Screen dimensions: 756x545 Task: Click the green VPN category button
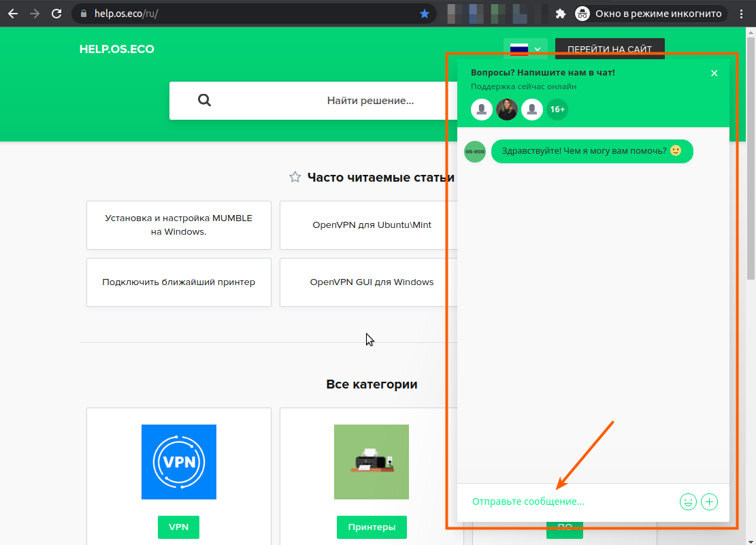178,527
